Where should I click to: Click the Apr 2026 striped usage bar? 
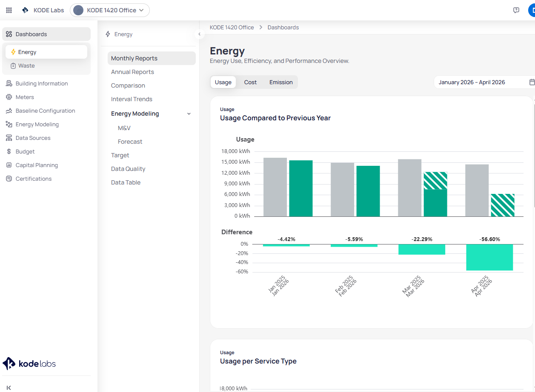[x=503, y=205]
